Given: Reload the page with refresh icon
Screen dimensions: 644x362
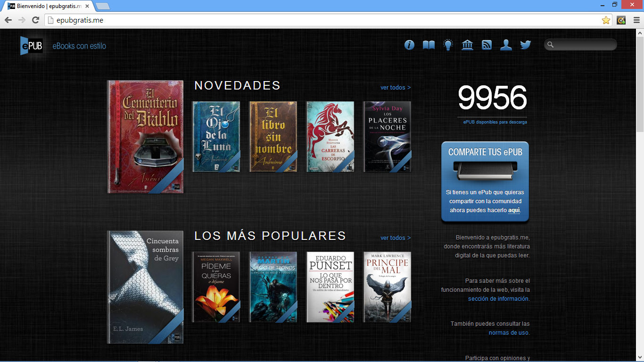Looking at the screenshot, I should tap(35, 20).
